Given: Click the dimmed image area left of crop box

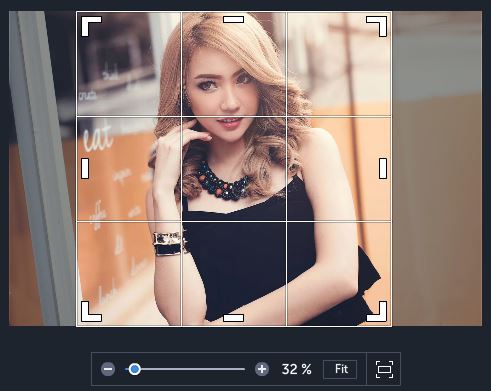Looking at the screenshot, I should click(x=43, y=168).
